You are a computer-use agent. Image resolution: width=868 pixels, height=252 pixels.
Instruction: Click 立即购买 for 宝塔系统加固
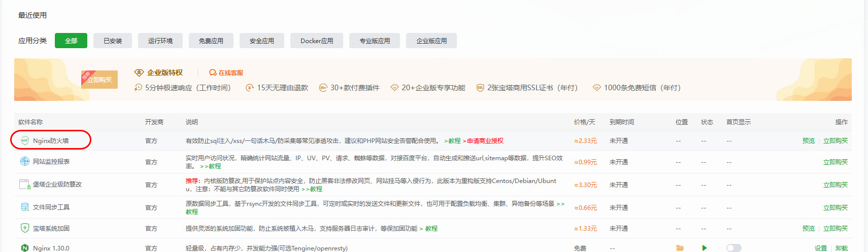click(x=836, y=228)
